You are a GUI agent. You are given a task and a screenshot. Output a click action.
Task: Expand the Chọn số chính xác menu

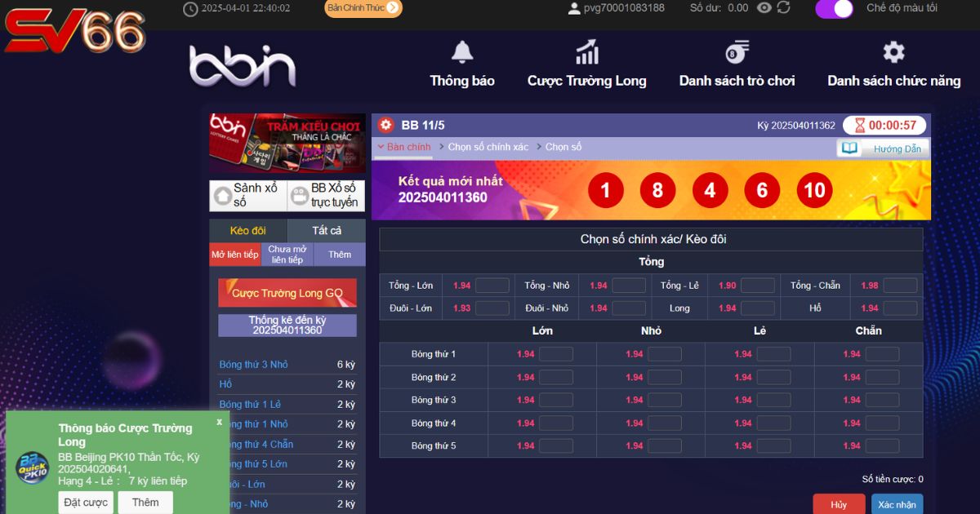(488, 147)
